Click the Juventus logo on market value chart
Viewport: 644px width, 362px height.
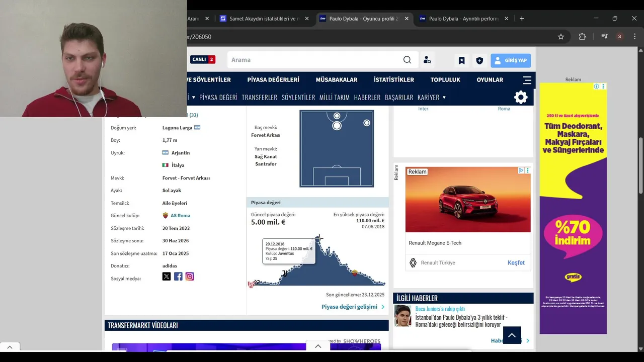(x=285, y=274)
